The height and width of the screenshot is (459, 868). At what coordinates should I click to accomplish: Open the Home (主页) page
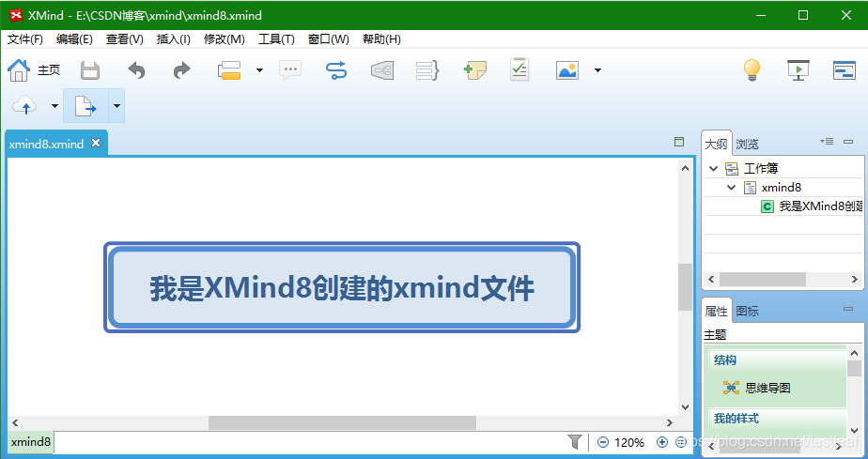33,70
